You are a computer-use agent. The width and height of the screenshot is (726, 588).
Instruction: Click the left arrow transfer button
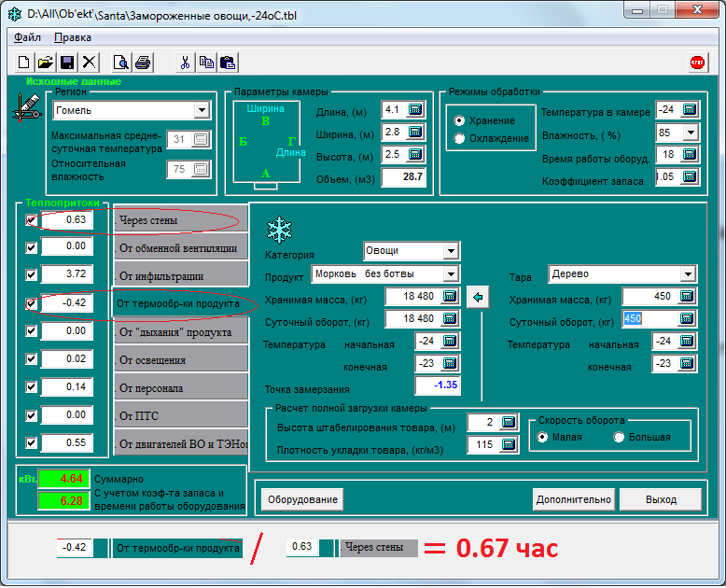tap(478, 297)
